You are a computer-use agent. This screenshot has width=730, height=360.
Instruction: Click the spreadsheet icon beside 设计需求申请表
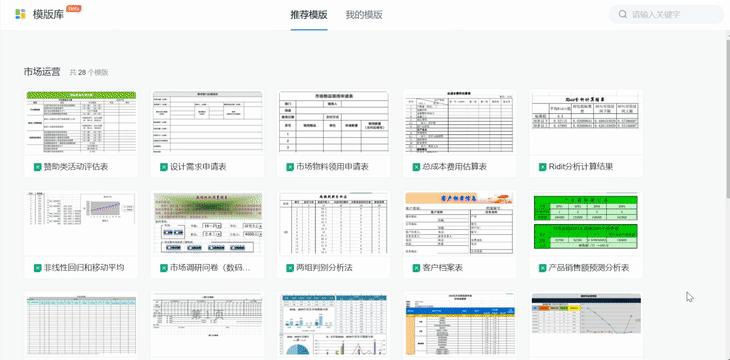[x=164, y=167]
